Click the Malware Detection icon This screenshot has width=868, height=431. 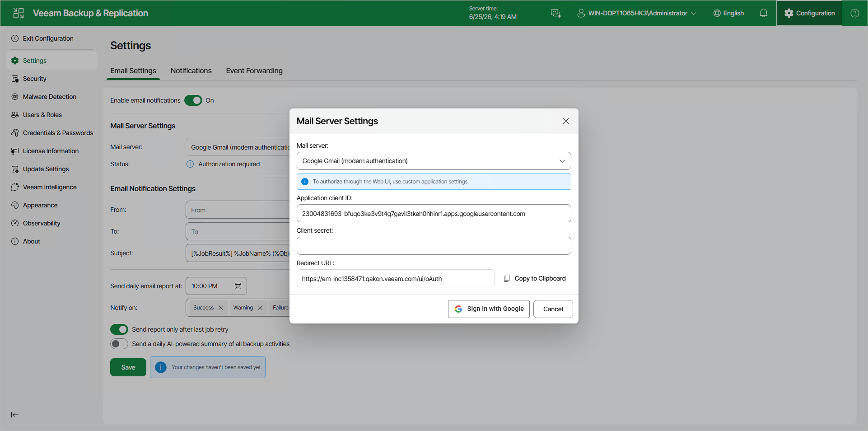(x=15, y=97)
